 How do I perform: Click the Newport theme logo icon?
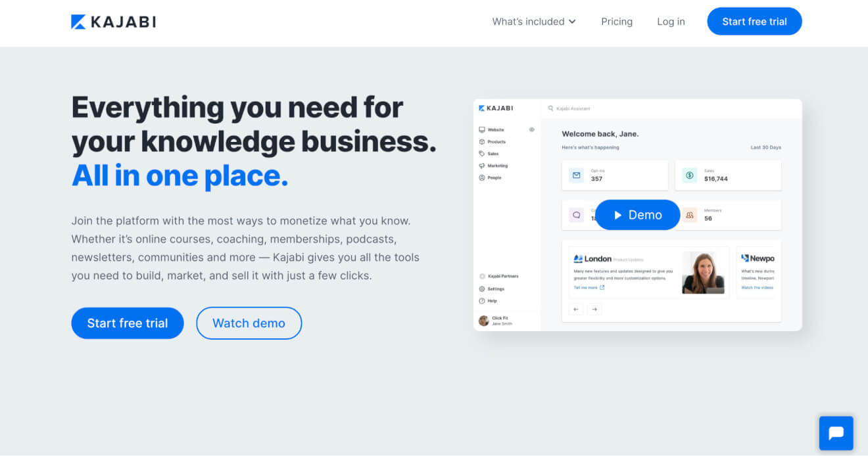(x=745, y=259)
